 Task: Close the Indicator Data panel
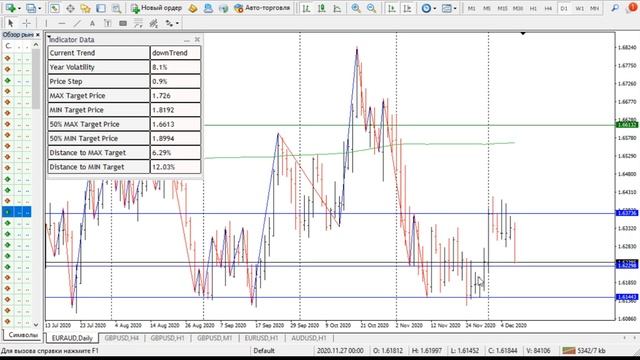(197, 39)
